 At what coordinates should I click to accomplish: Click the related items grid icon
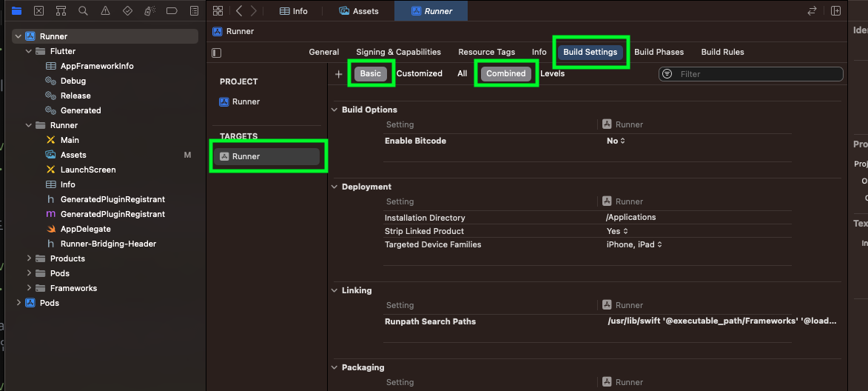tap(218, 10)
